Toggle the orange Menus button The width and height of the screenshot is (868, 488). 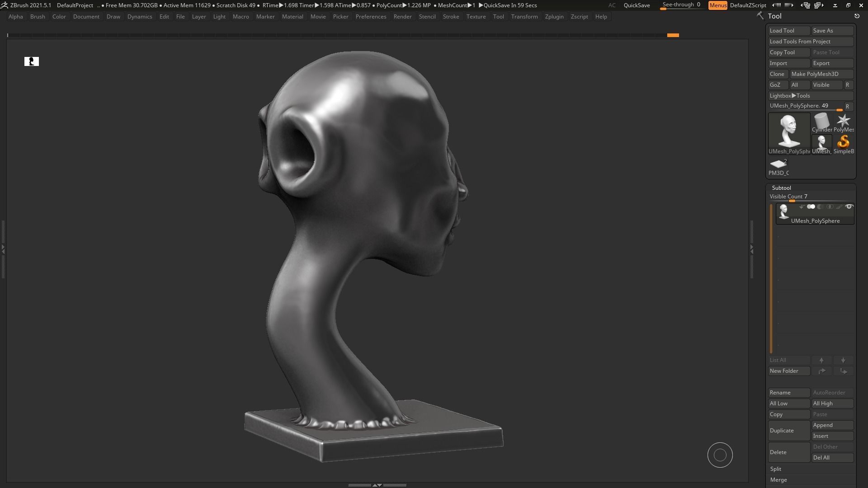click(x=718, y=5)
